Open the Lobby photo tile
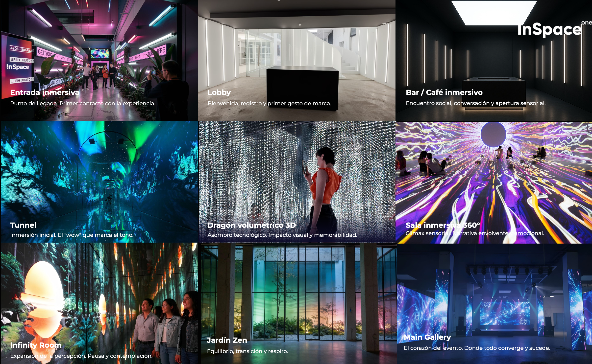 coord(296,49)
